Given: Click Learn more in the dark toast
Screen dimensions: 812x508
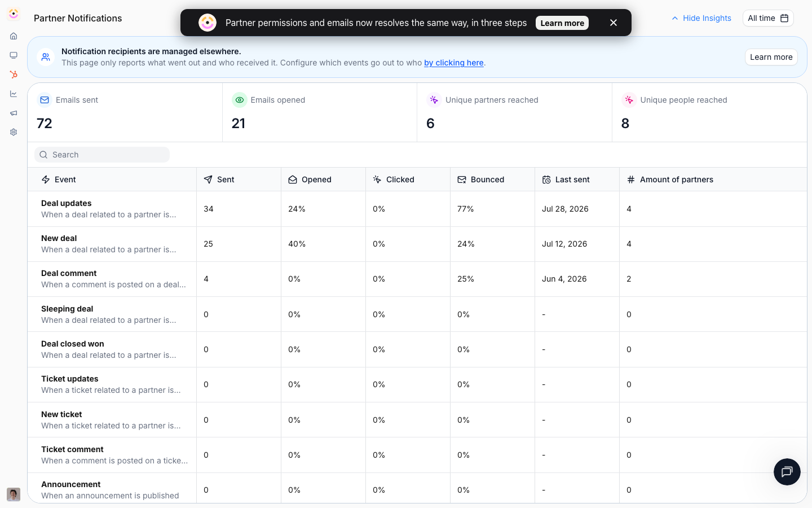Looking at the screenshot, I should click(562, 23).
